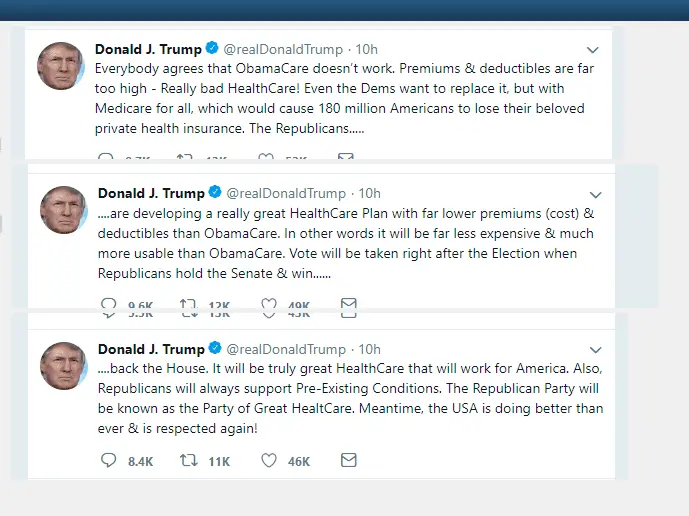The height and width of the screenshot is (516, 689).
Task: Click the envelope icon on the last tweet
Action: (348, 461)
